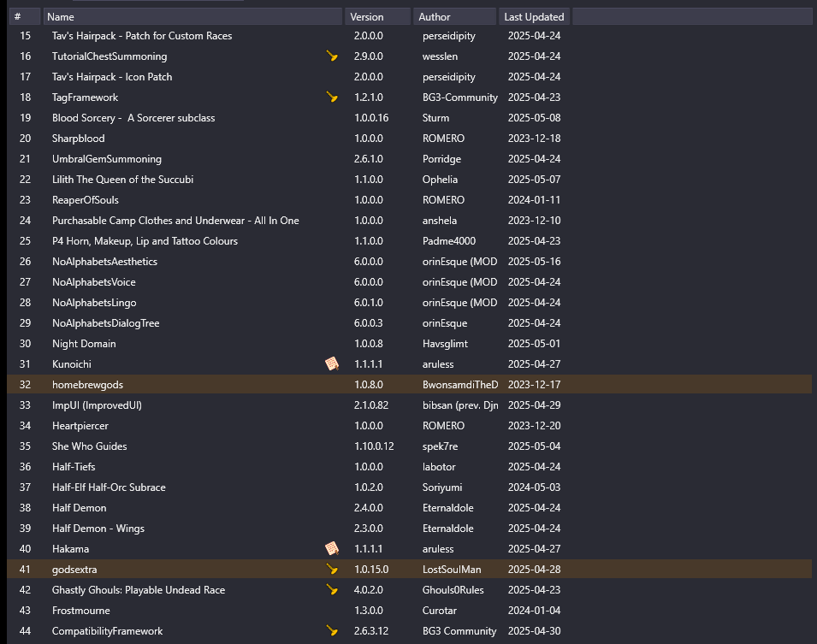Screen dimensions: 817x644
Task: Select the highlighted homebrewgods mod
Action: point(87,385)
